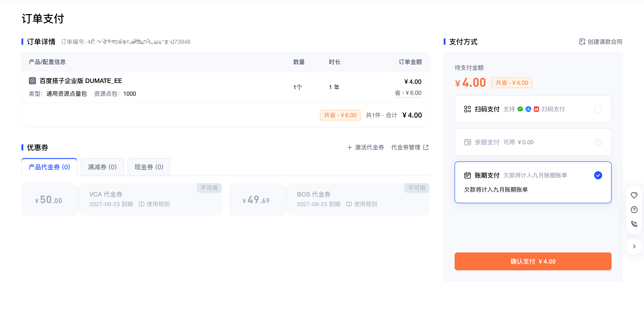Click the 创建请款合同 document icon

point(582,42)
